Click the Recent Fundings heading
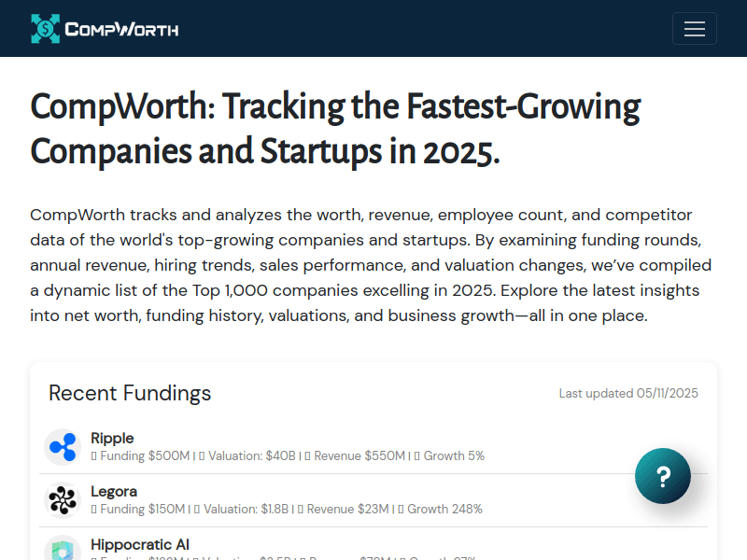747x560 pixels. point(130,393)
